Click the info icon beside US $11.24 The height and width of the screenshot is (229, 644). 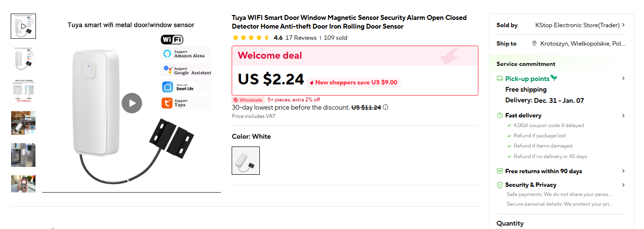386,108
